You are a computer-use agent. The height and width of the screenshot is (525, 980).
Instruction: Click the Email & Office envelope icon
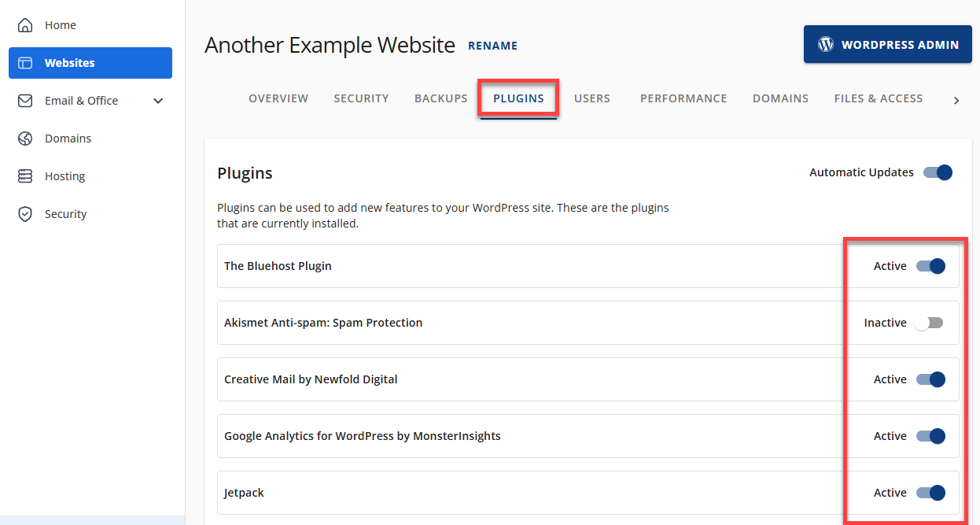(x=25, y=101)
